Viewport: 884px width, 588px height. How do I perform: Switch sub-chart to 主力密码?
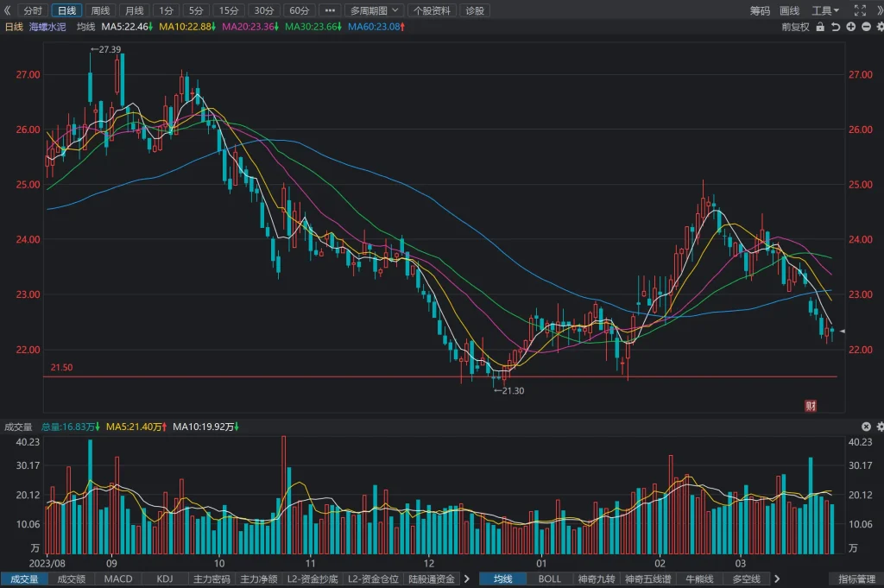[212, 579]
